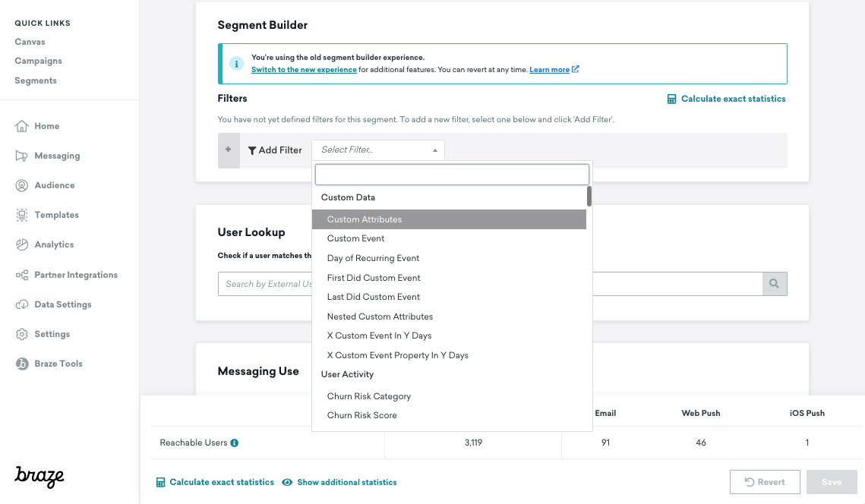
Task: Click the User Lookup search magnifier button
Action: 774,284
